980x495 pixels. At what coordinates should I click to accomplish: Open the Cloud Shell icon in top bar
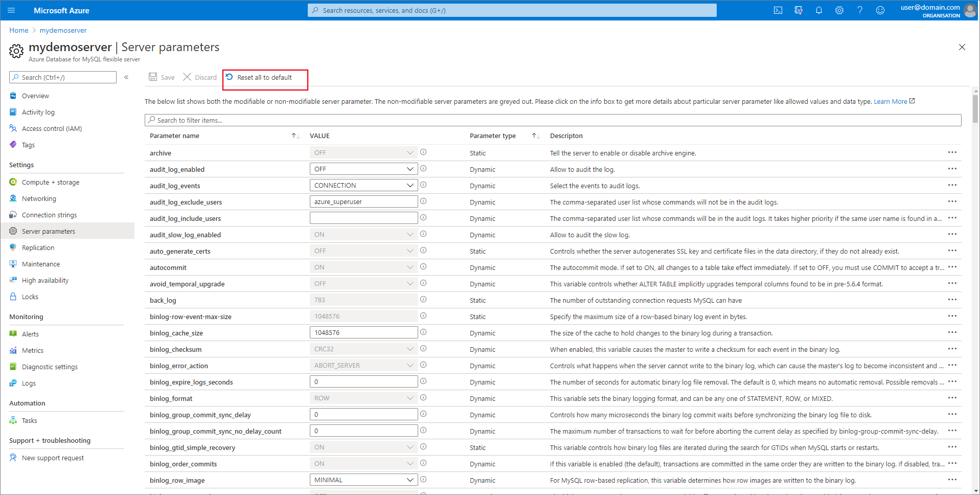tap(778, 10)
